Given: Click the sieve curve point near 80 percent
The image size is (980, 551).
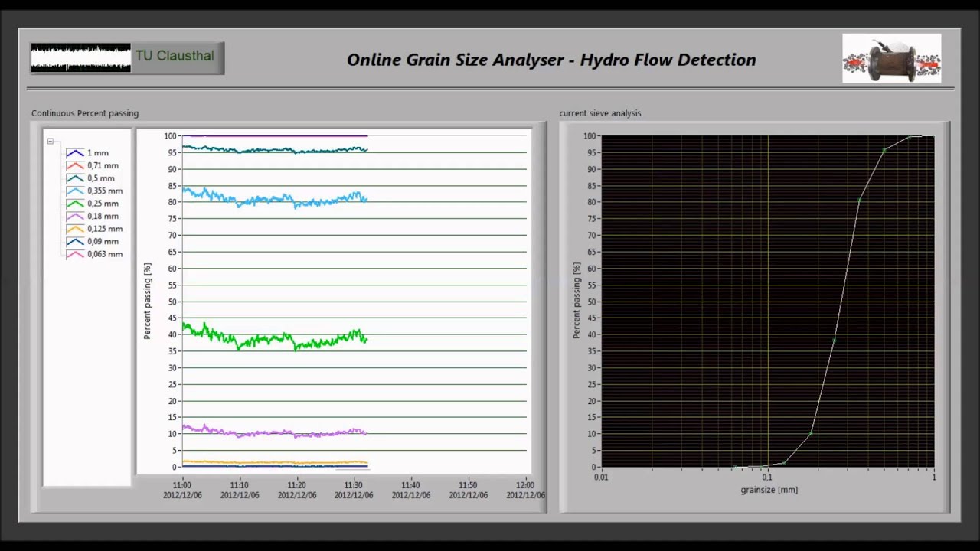Looking at the screenshot, I should 860,201.
